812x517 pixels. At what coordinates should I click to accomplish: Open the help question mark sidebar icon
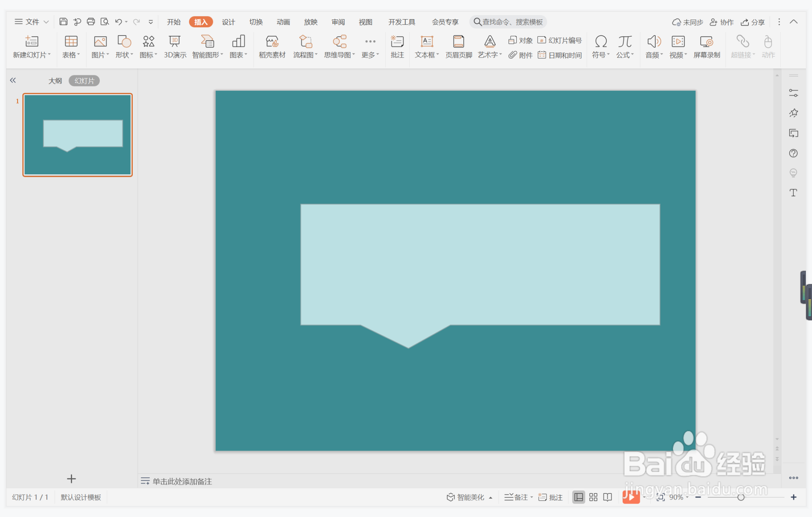coord(793,153)
